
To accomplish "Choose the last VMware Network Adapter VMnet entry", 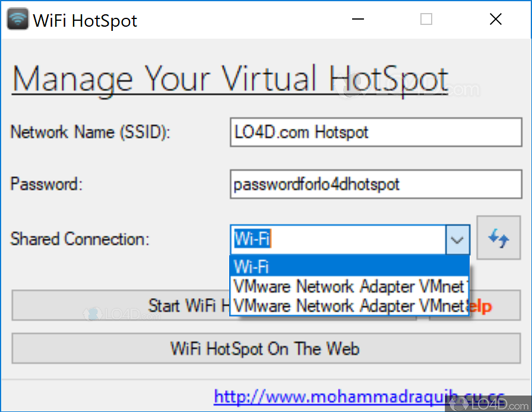I will tap(350, 305).
